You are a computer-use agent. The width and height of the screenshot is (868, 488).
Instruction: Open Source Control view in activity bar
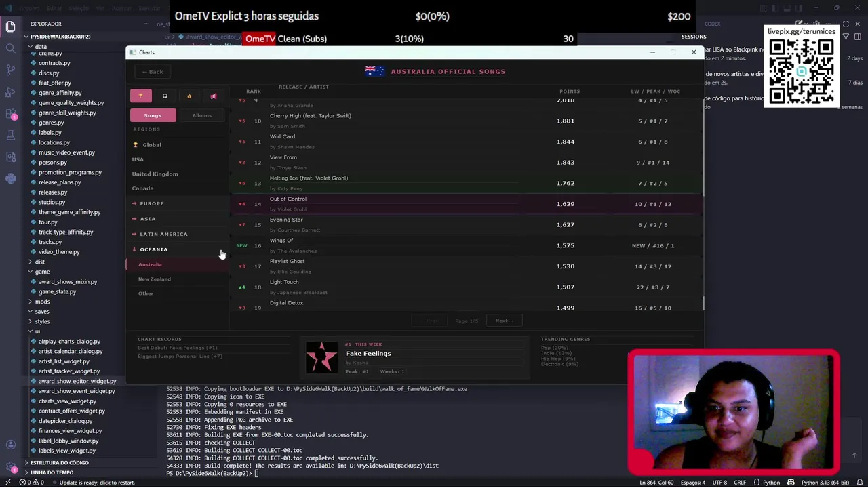tap(10, 70)
